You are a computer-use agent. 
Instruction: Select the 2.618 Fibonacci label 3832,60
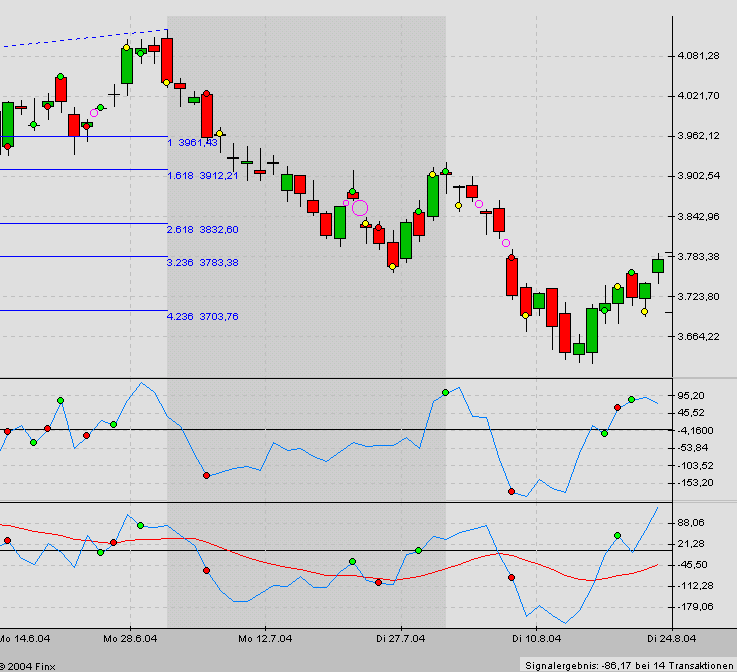pyautogui.click(x=202, y=230)
